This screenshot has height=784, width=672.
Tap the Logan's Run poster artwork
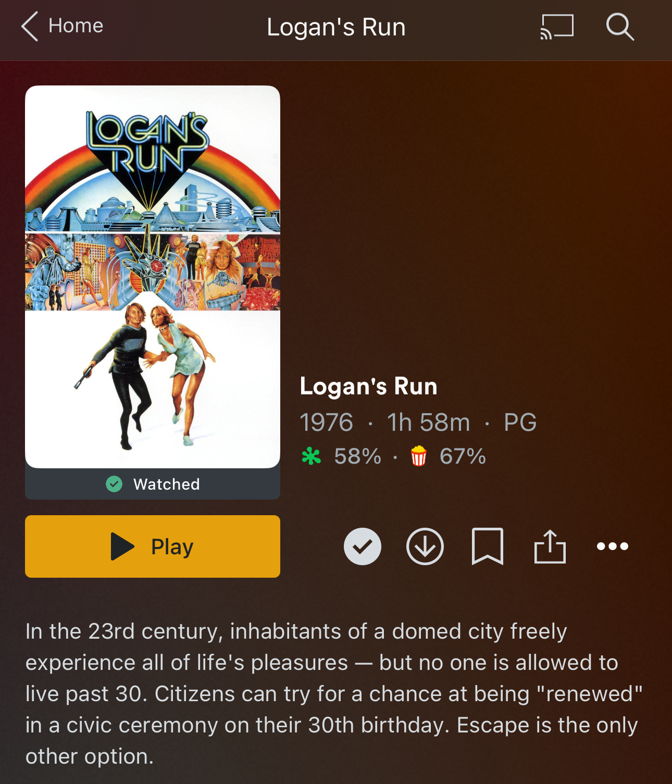coord(153,277)
